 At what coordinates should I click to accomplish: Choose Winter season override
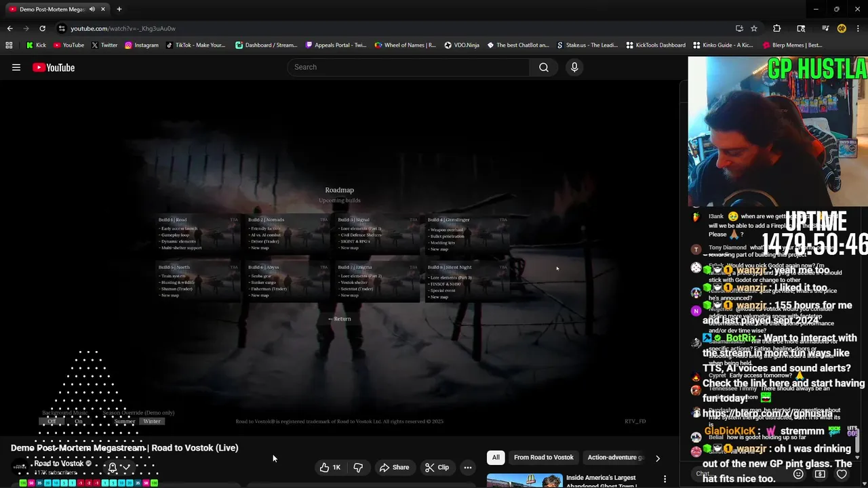click(152, 421)
